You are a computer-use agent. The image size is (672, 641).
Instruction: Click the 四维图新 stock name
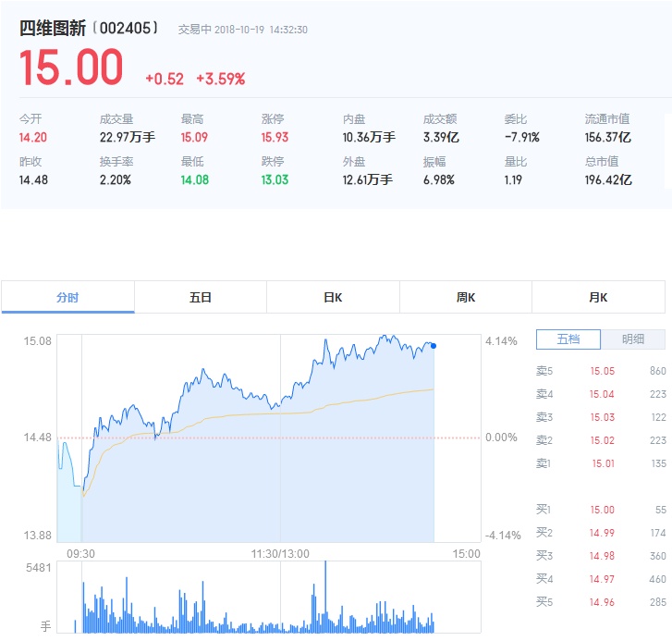[x=53, y=29]
